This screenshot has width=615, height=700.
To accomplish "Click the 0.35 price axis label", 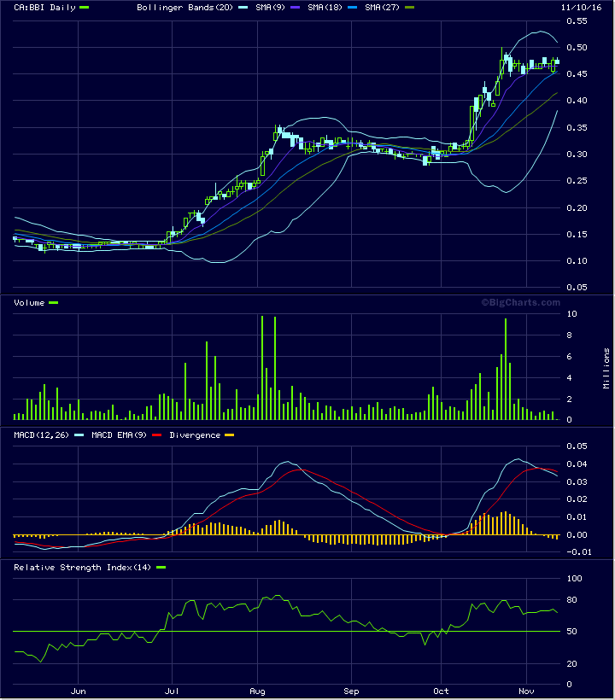I will point(577,128).
